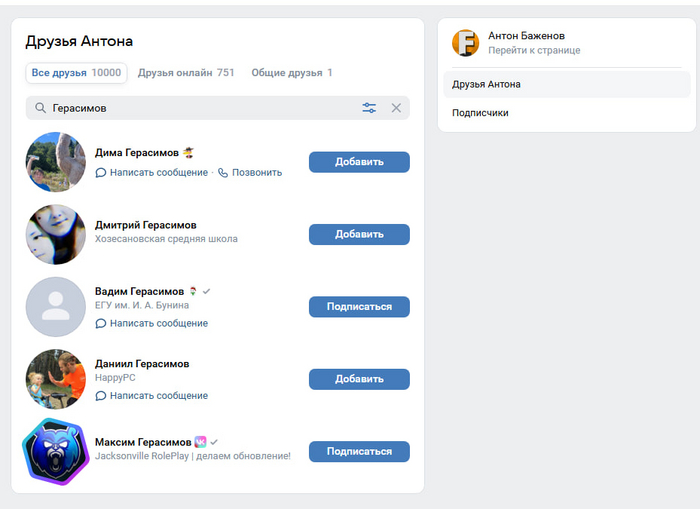Click Антон Баженов profile avatar icon
The height and width of the screenshot is (509, 700).
click(x=466, y=42)
